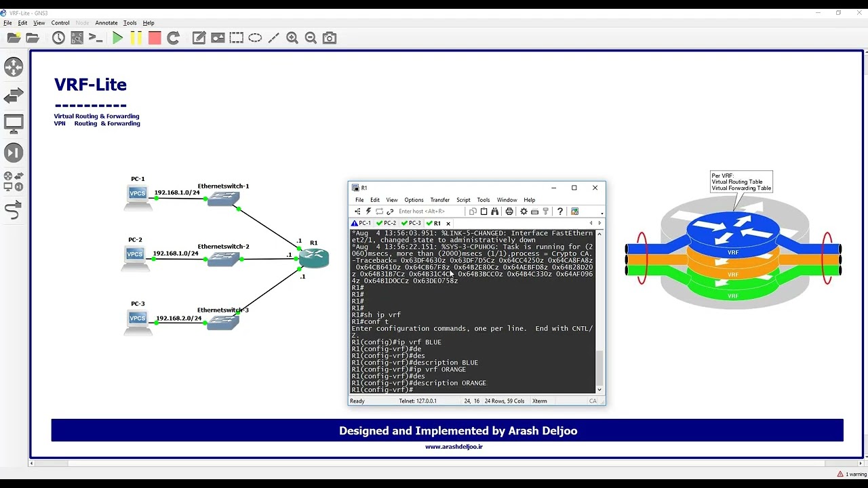Select the Draw rectangle tool
868x488 pixels.
(236, 38)
